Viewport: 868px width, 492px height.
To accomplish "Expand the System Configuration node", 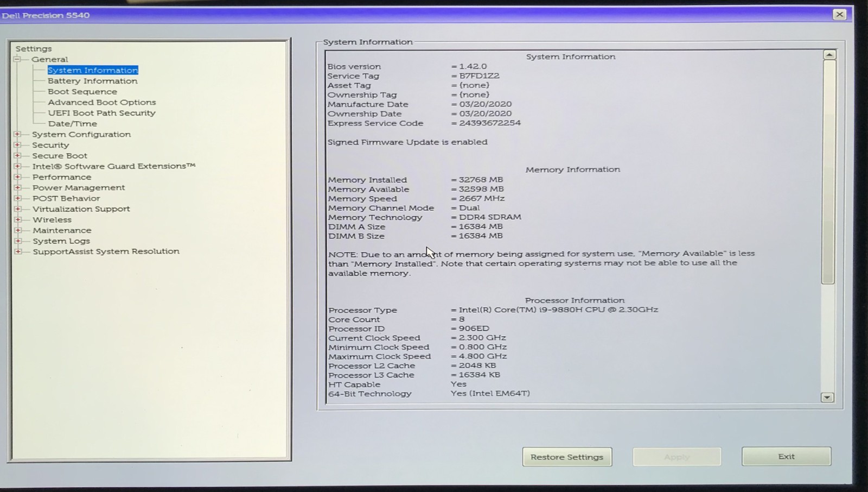I will coord(17,134).
